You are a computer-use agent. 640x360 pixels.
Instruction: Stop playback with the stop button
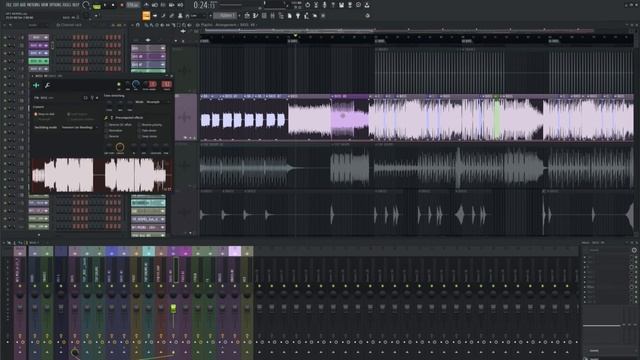(113, 5)
